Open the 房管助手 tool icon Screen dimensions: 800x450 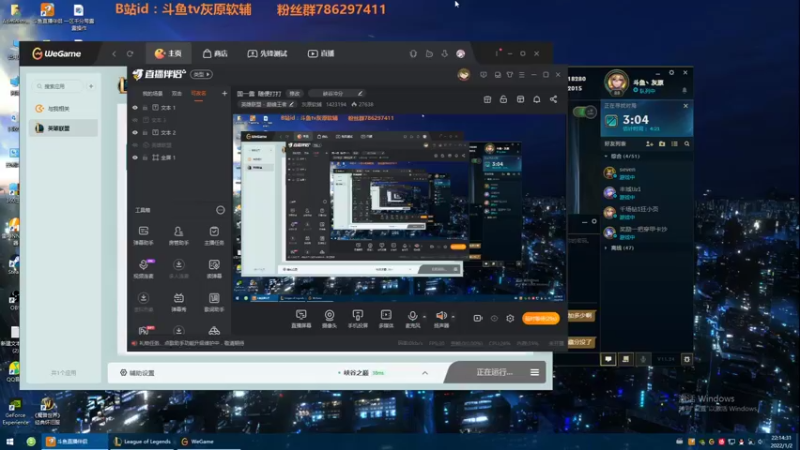coord(179,235)
